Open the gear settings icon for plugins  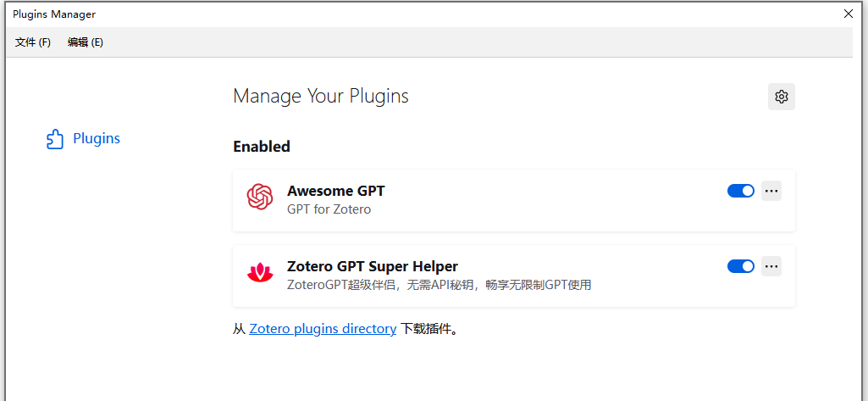[781, 97]
